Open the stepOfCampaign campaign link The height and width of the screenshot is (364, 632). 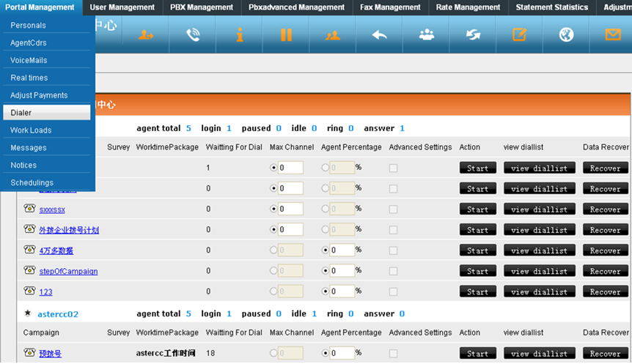point(68,271)
